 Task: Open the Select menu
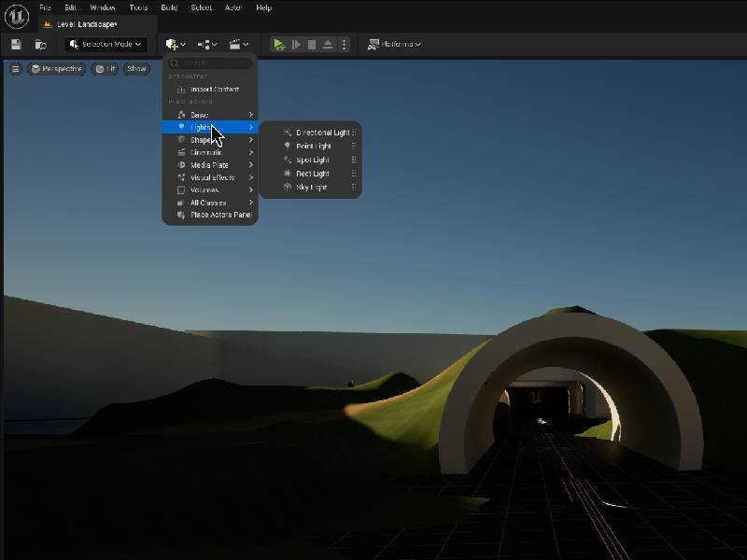tap(201, 7)
